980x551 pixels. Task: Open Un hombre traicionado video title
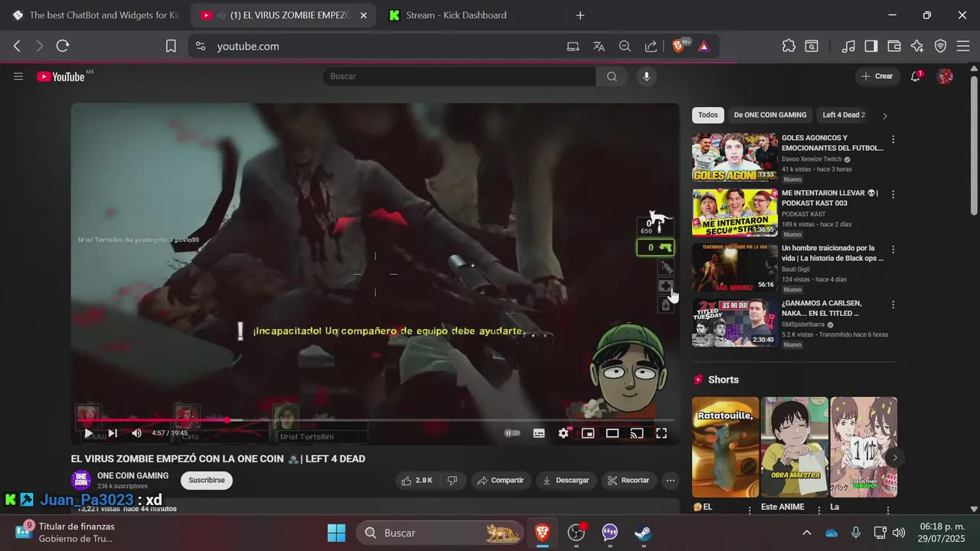click(832, 253)
